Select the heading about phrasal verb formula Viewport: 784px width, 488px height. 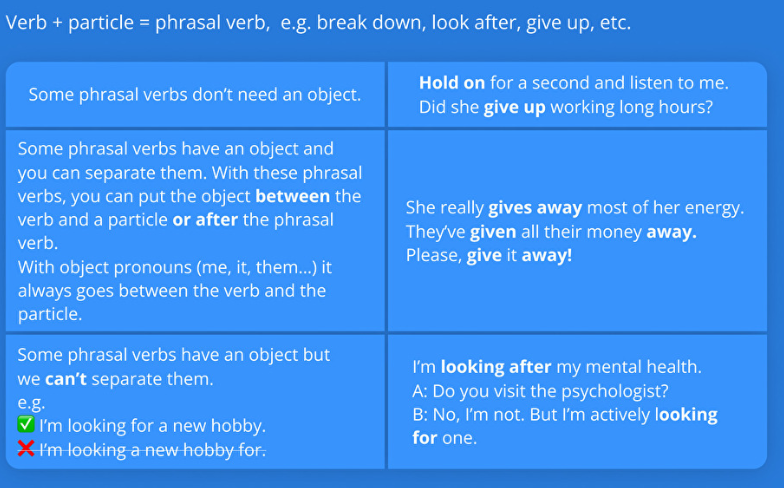click(x=318, y=23)
